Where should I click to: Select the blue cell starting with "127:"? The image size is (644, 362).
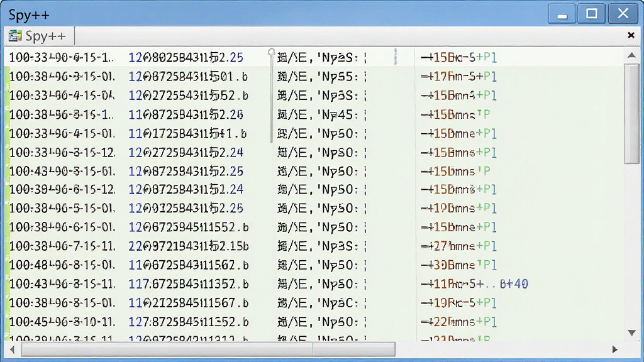189,322
